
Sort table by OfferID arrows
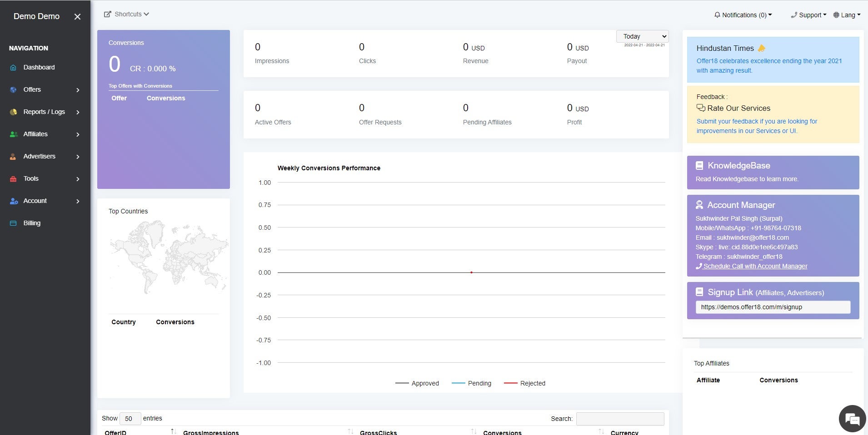click(x=173, y=431)
